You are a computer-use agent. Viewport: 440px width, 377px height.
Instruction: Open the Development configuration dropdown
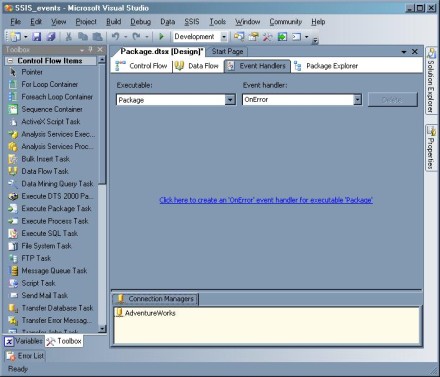[x=224, y=37]
